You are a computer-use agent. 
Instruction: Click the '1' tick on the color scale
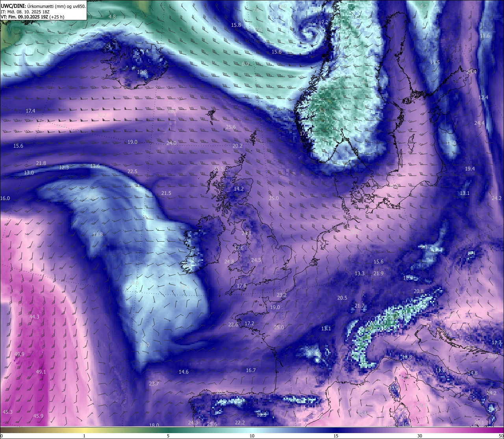(84, 436)
